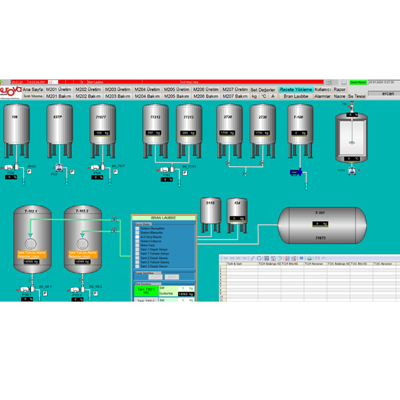This screenshot has height=400, width=400.
Task: Click the Reçete Yükleme button
Action: pos(296,89)
